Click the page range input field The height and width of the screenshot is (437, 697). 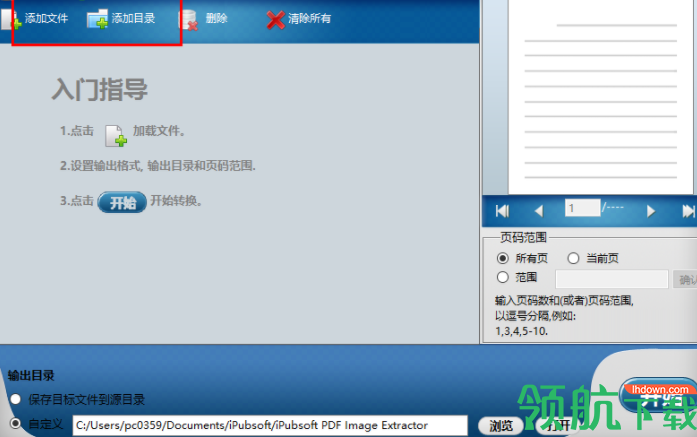pyautogui.click(x=612, y=279)
